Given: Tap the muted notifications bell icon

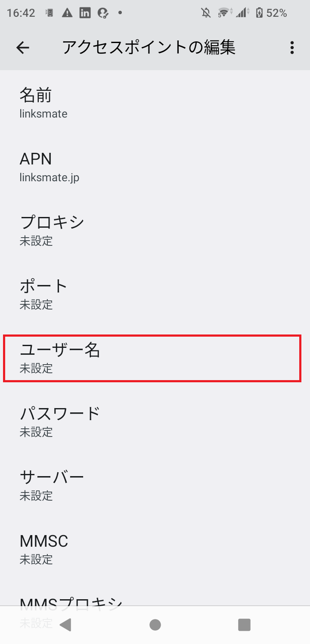Looking at the screenshot, I should 206,13.
